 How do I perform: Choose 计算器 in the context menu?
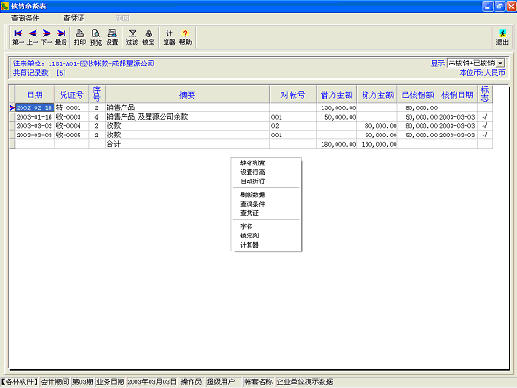(x=249, y=245)
